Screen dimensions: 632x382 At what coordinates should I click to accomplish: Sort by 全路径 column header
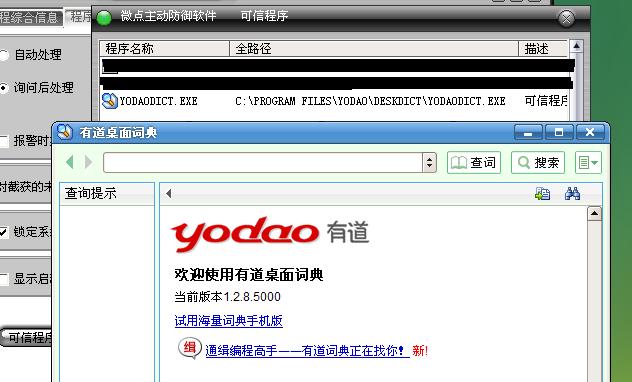(374, 49)
